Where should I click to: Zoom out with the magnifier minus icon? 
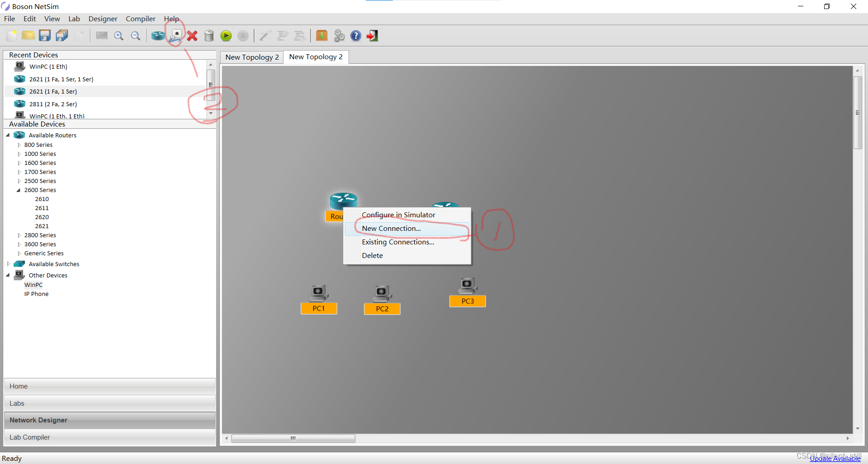136,36
